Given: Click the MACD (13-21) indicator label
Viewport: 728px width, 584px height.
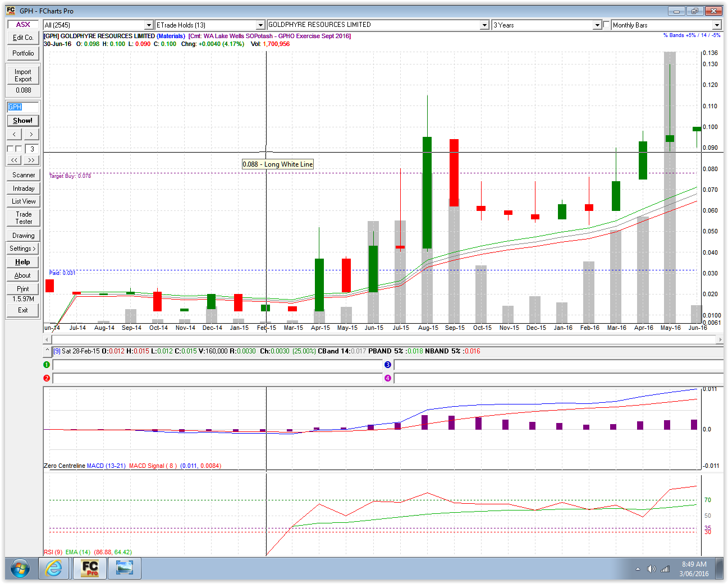Looking at the screenshot, I should (106, 466).
